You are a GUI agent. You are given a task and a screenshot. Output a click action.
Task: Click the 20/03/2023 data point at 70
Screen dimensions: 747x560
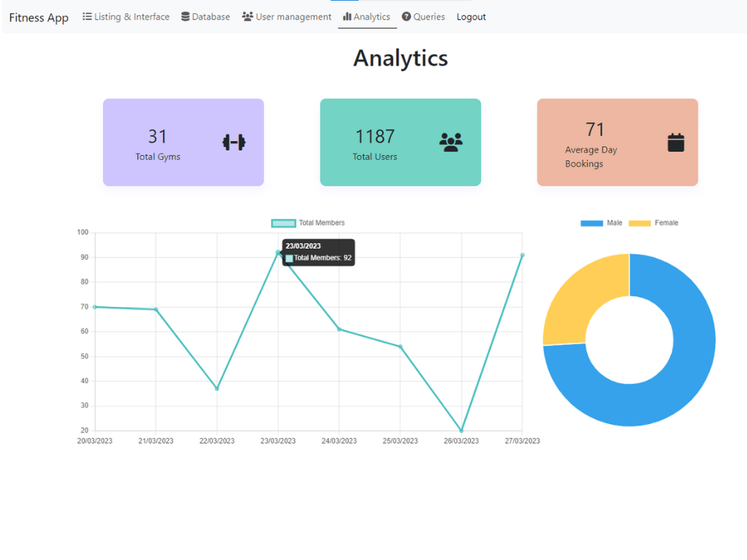(95, 307)
